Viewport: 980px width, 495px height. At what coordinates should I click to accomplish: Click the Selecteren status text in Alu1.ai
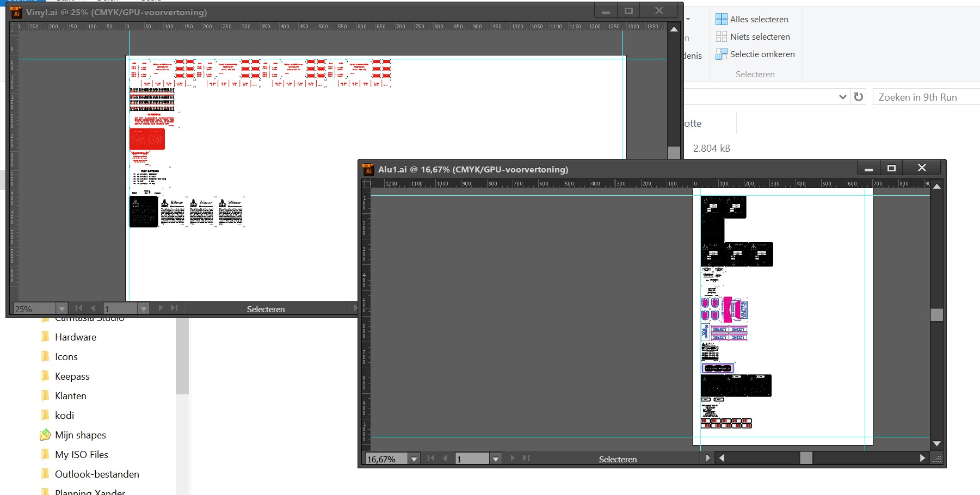pos(618,459)
